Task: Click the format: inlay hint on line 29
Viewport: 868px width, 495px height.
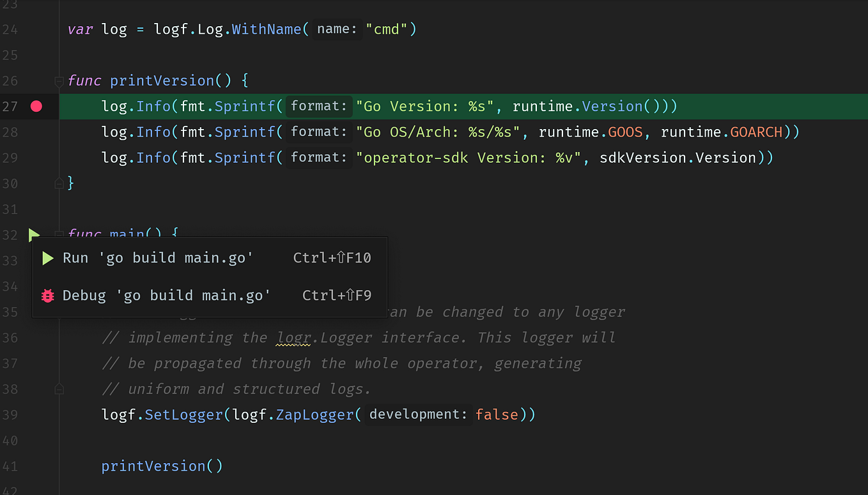Action: point(318,157)
